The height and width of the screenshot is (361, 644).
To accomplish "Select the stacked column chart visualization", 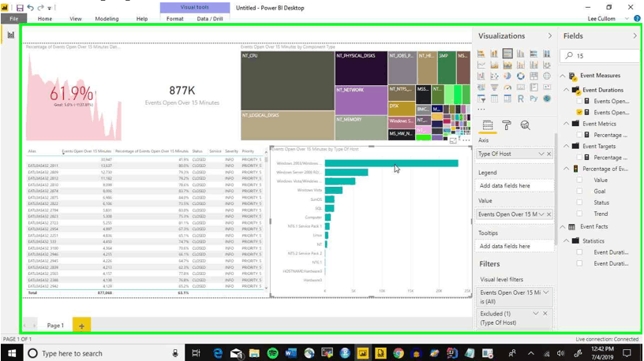I will click(494, 54).
